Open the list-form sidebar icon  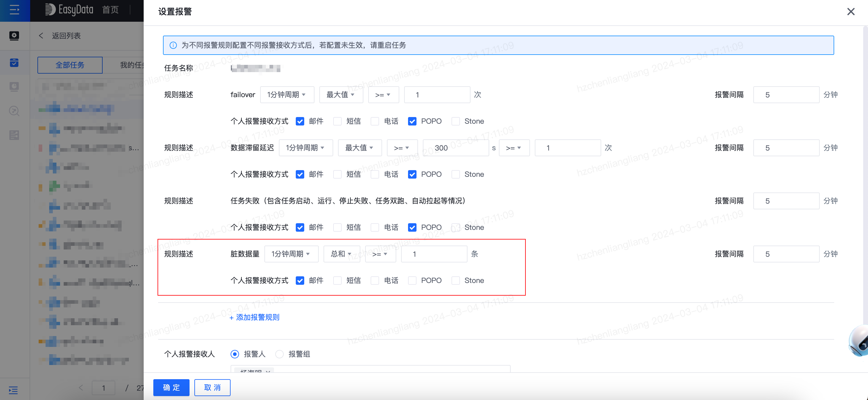point(14,135)
